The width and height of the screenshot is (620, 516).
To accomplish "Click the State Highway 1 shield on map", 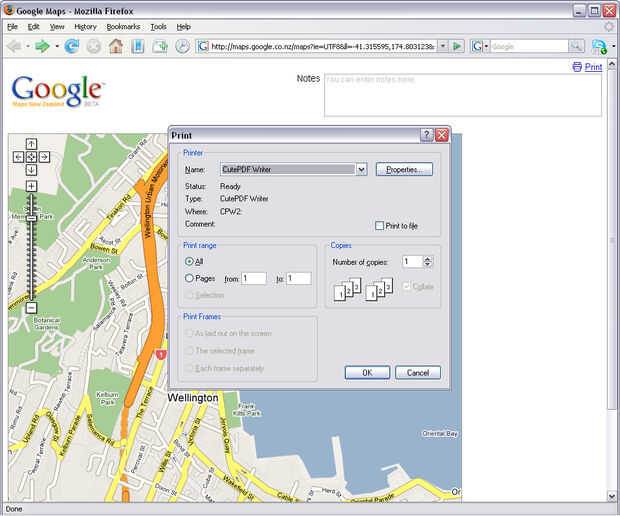I will (x=161, y=355).
